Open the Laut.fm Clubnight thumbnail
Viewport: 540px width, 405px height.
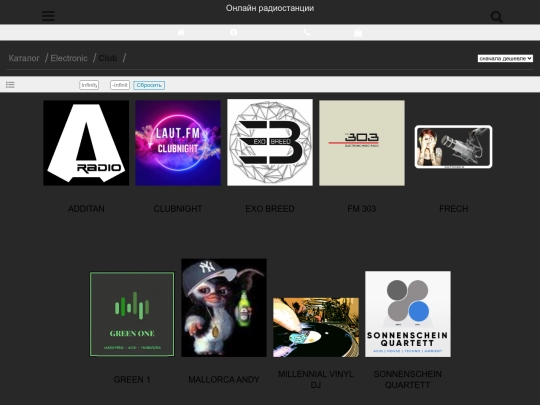click(178, 143)
